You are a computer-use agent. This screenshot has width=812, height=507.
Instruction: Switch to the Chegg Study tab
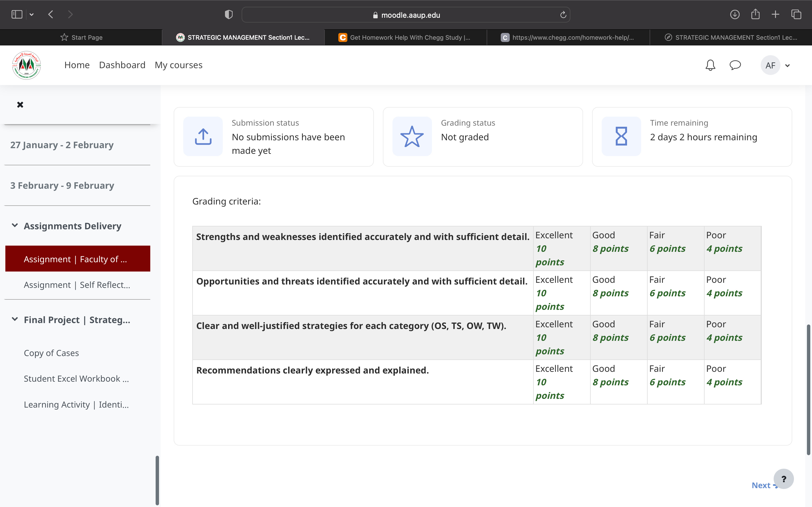pyautogui.click(x=405, y=37)
